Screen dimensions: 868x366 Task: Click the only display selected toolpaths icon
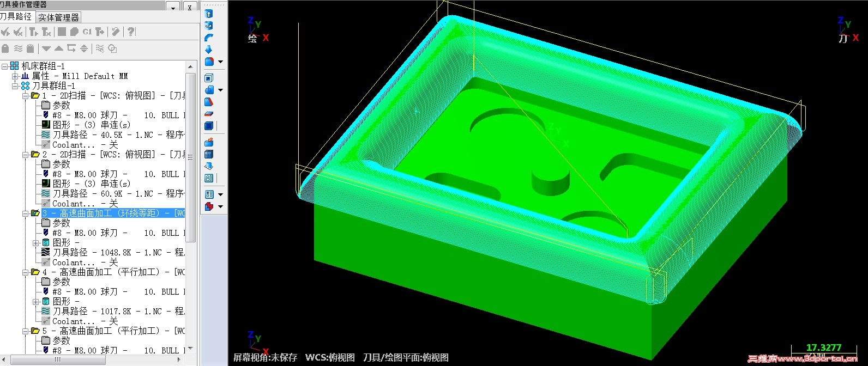pyautogui.click(x=100, y=48)
